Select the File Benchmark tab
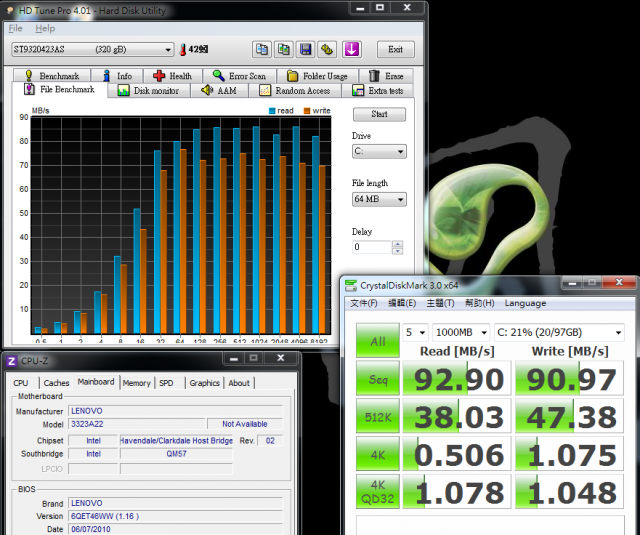Viewport: 640px width, 535px height. point(60,89)
